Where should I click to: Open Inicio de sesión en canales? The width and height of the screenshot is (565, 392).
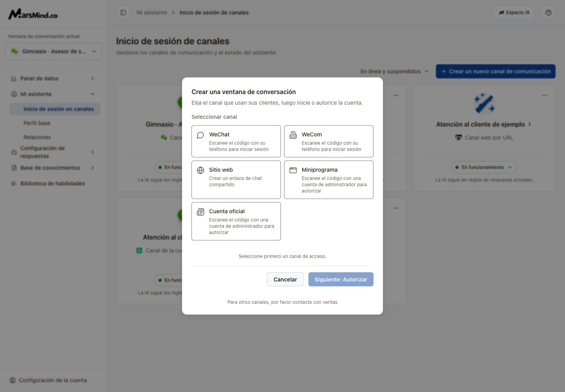pos(55,109)
